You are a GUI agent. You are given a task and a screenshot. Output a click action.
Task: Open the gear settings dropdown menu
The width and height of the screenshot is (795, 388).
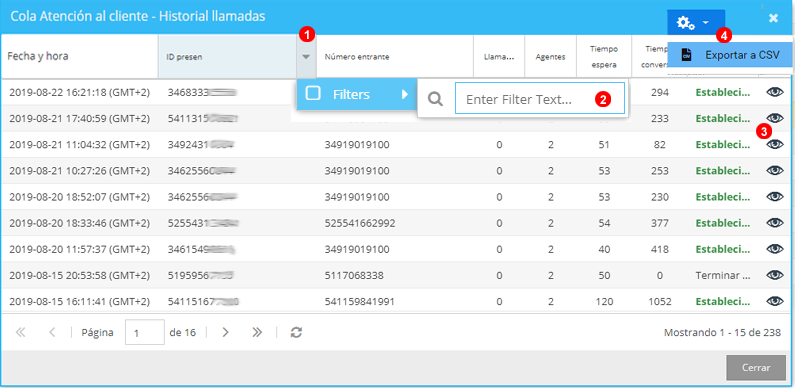point(696,22)
